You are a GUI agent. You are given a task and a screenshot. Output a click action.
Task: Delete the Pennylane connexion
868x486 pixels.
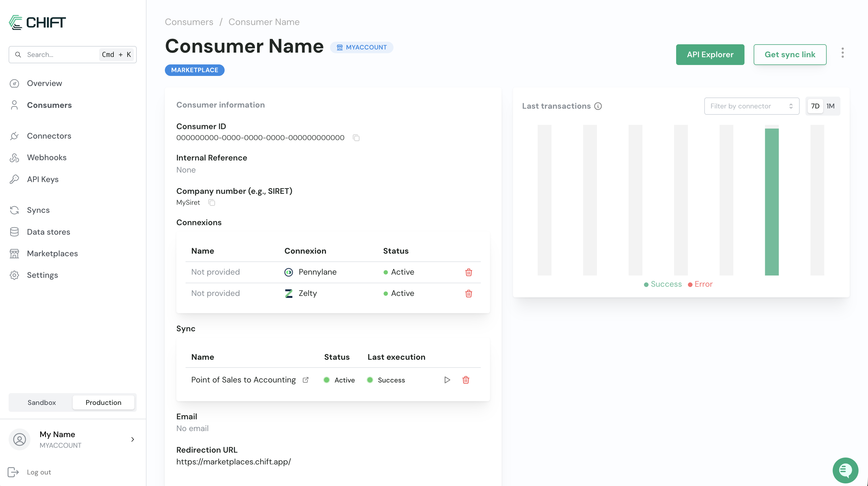(468, 272)
